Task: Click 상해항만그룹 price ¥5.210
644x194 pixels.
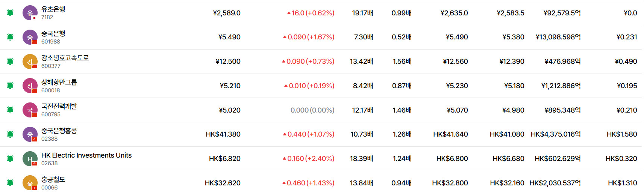Action: [x=230, y=86]
